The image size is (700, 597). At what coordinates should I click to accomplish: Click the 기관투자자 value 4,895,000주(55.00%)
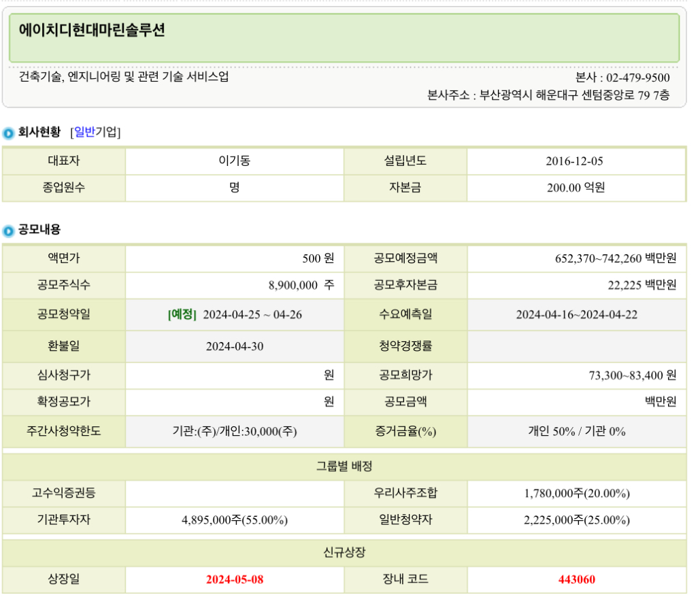click(235, 520)
